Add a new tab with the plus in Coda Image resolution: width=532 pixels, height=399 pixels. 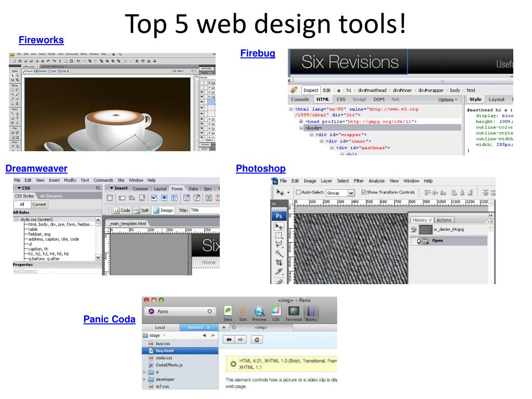click(x=224, y=327)
